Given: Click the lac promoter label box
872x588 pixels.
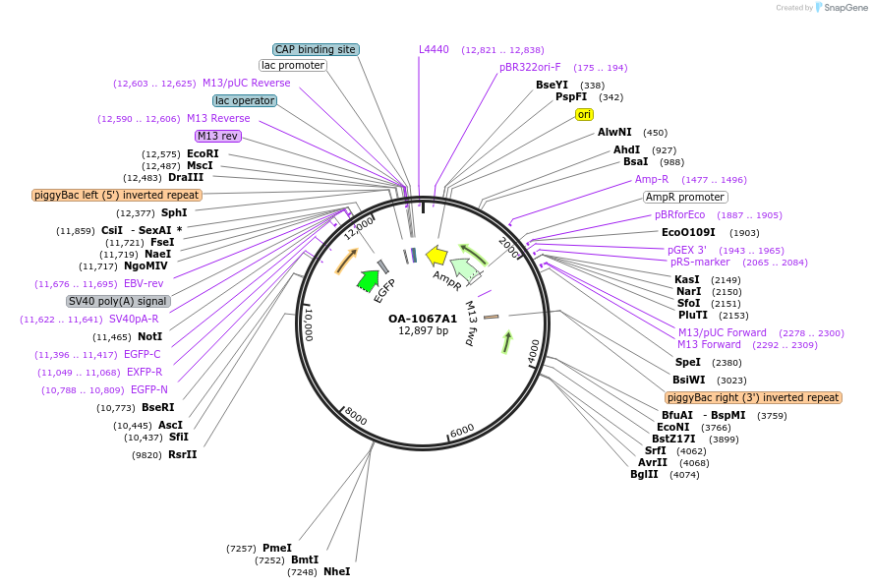Looking at the screenshot, I should pos(293,66).
